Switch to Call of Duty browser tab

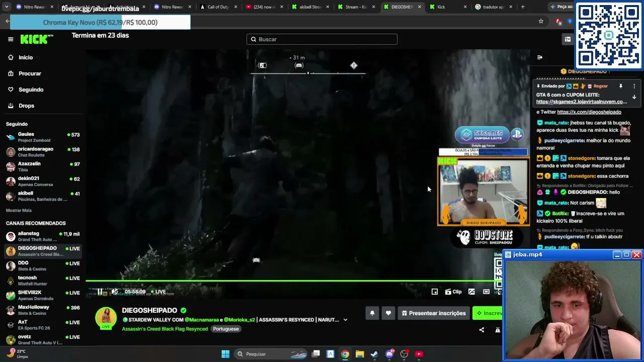pos(218,7)
